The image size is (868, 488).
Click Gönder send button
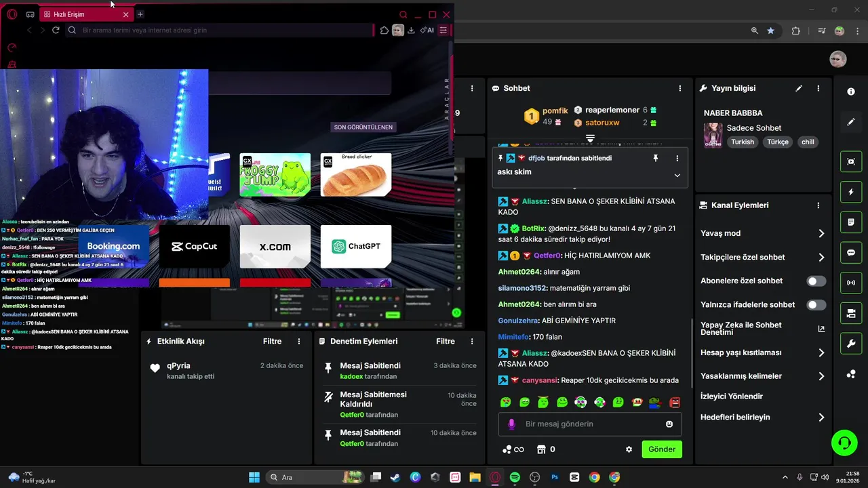click(x=662, y=449)
